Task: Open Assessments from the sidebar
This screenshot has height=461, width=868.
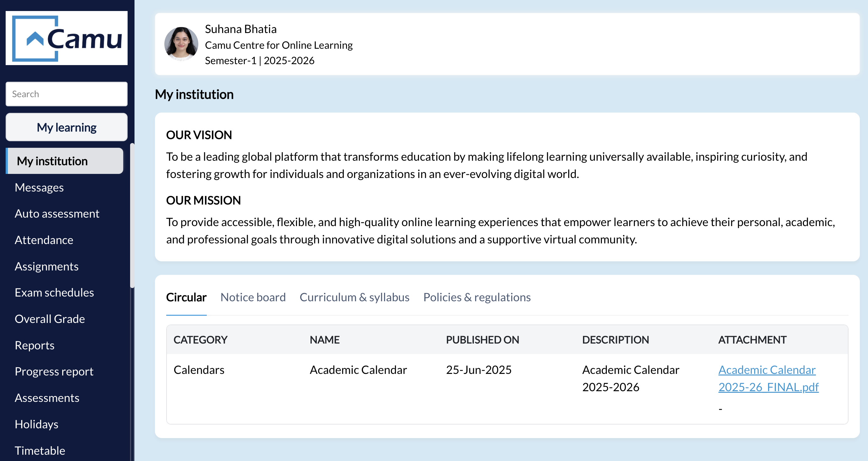Action: coord(47,397)
